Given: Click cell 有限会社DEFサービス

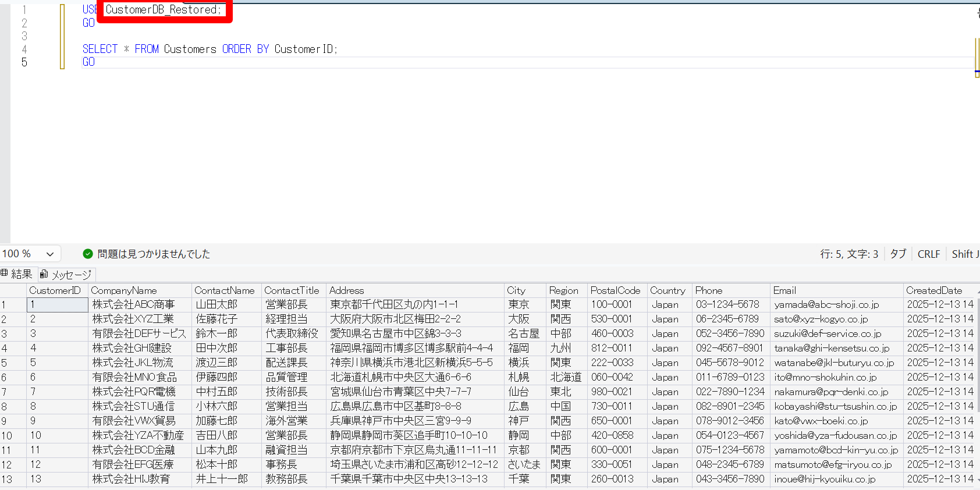Looking at the screenshot, I should pos(139,333).
